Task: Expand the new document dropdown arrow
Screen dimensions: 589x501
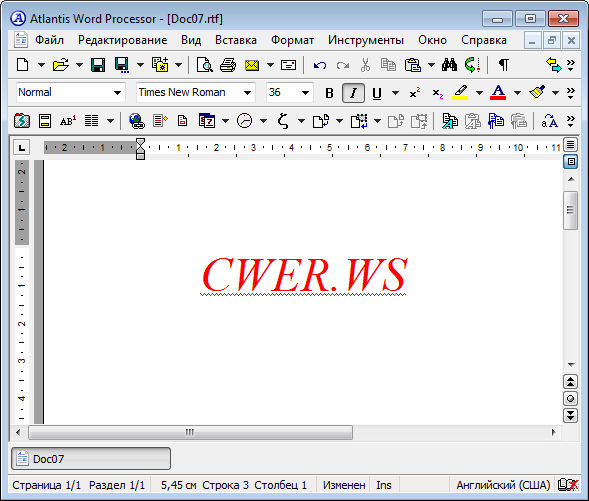Action: pos(41,65)
